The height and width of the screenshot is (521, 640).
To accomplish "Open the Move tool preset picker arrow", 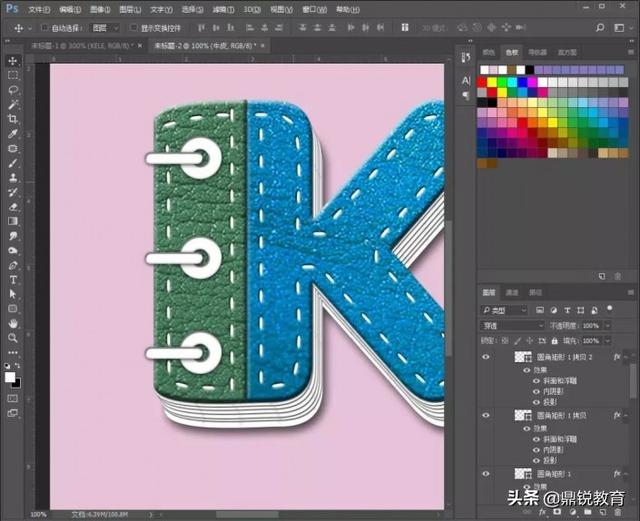I will click(x=30, y=28).
